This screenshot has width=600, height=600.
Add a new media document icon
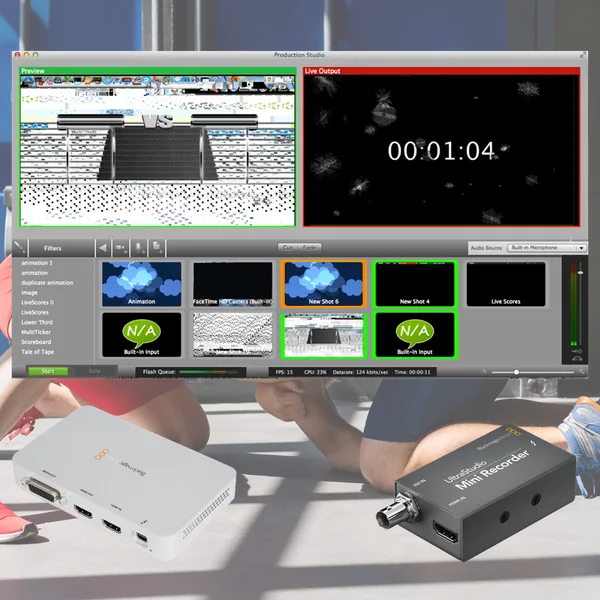click(x=157, y=248)
